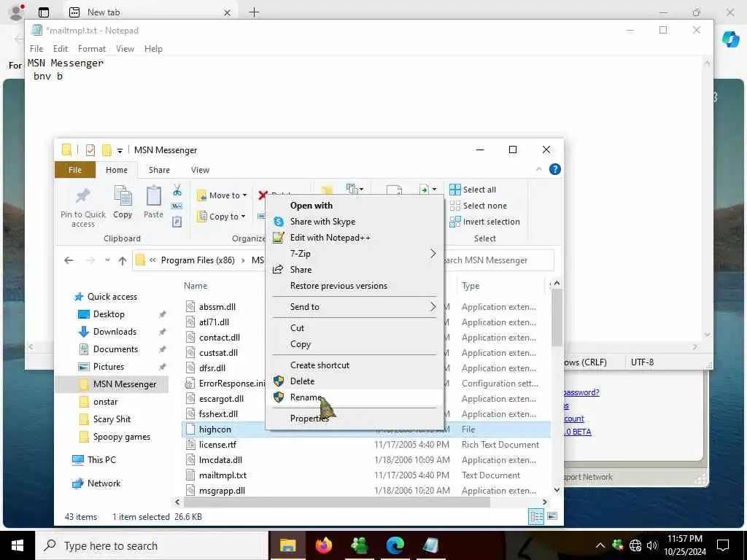The height and width of the screenshot is (560, 747).
Task: Choose Share with Skype in context menu
Action: [354, 222]
